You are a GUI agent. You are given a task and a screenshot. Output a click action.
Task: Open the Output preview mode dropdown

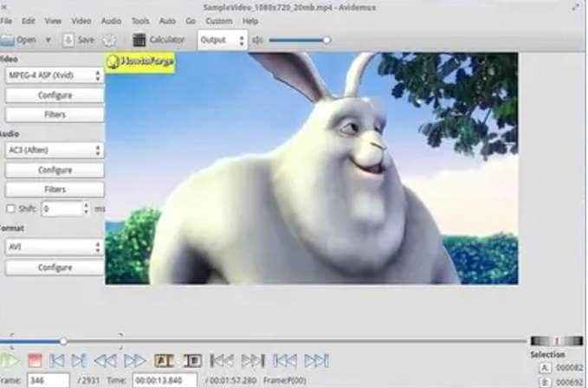(x=223, y=40)
